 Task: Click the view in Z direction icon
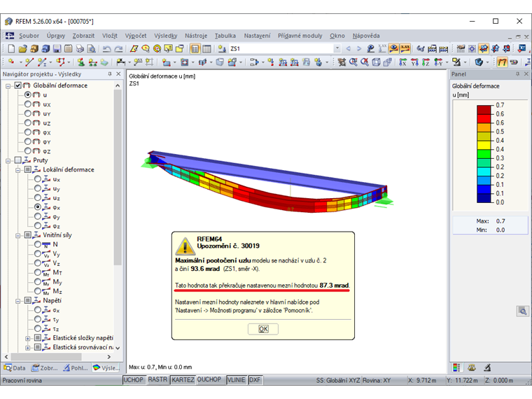pos(426,62)
